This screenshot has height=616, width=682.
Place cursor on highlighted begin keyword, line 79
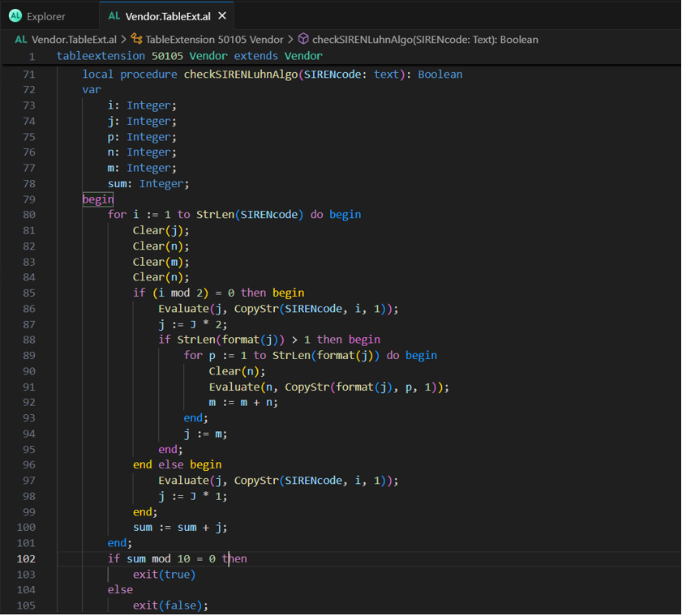point(97,199)
